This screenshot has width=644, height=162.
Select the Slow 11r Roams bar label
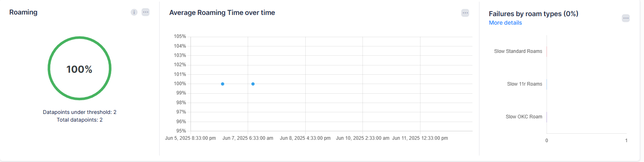(x=524, y=84)
